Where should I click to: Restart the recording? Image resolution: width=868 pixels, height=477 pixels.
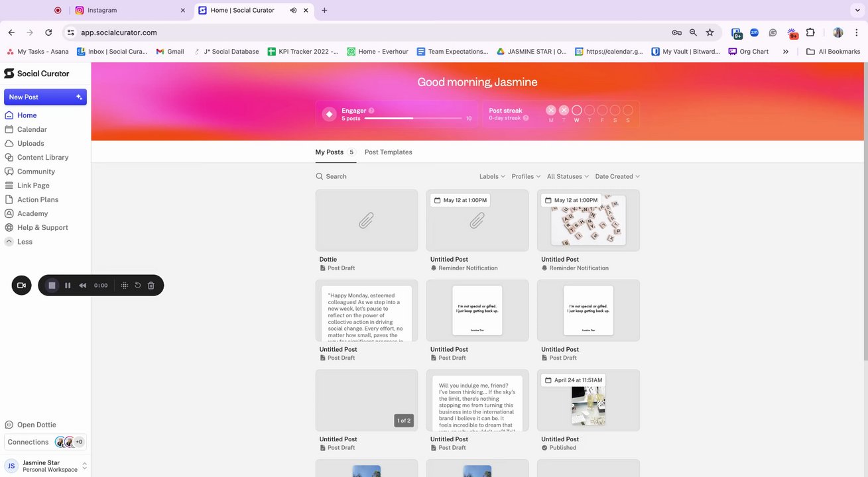pos(138,286)
